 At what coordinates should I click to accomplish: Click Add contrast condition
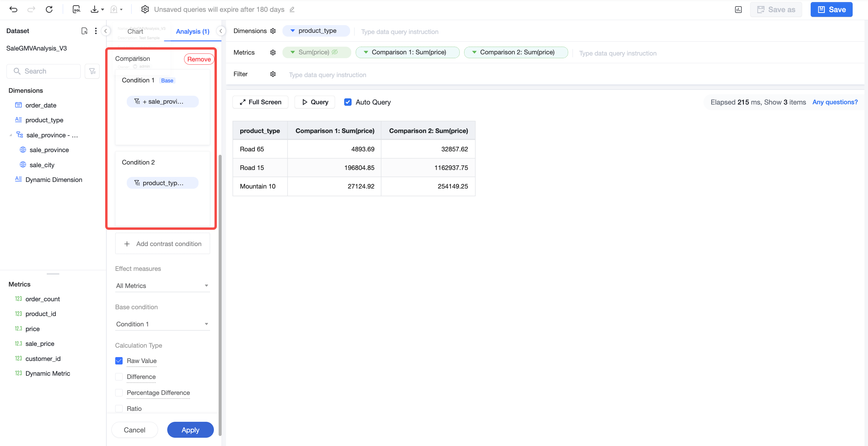point(162,244)
